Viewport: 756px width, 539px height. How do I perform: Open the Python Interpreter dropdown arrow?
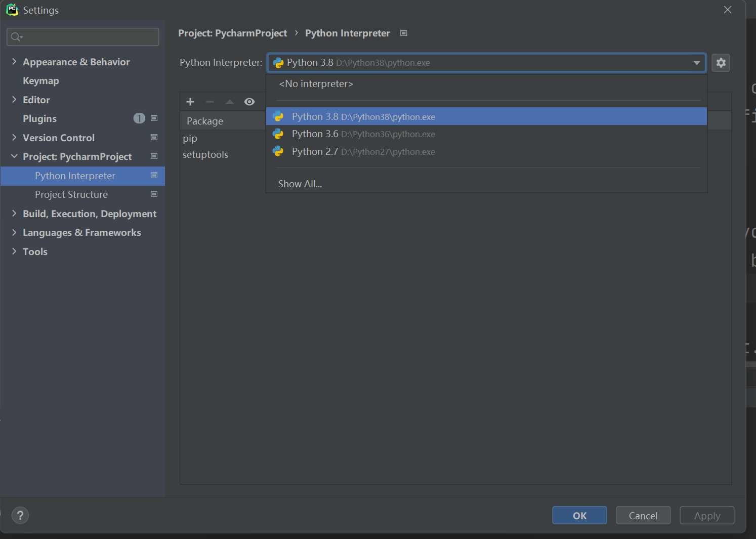tap(696, 63)
